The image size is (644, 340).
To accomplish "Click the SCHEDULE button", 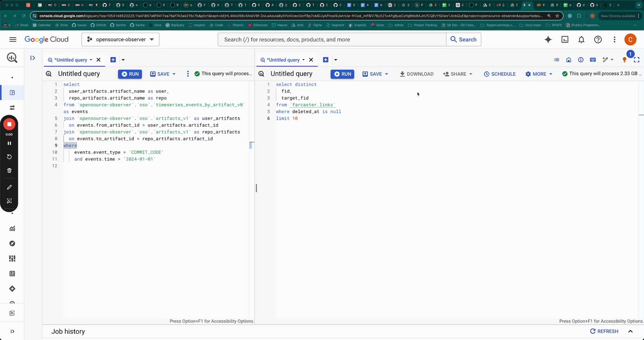I will tap(499, 74).
